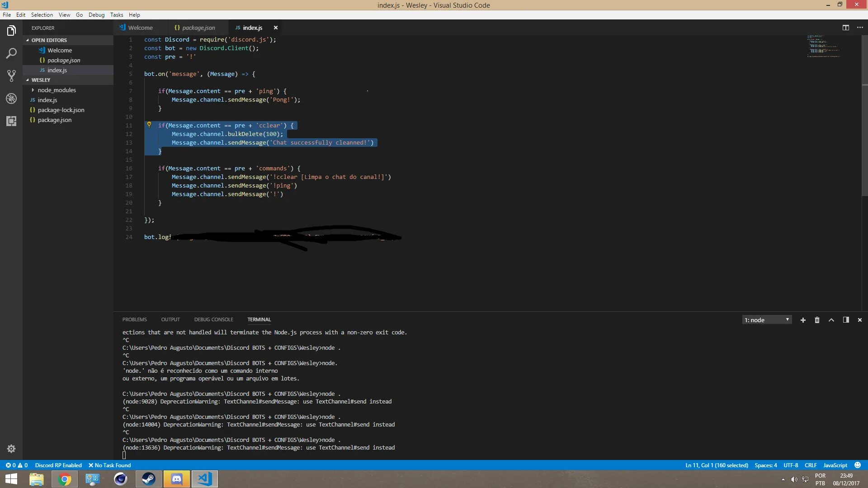Open the Search view in activity bar
This screenshot has height=488, width=868.
click(11, 53)
